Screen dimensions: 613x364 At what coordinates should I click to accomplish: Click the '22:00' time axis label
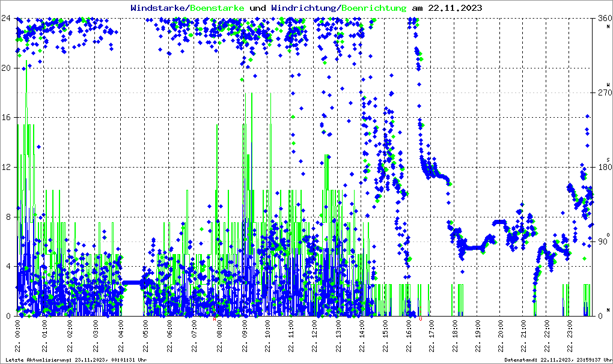coord(547,336)
